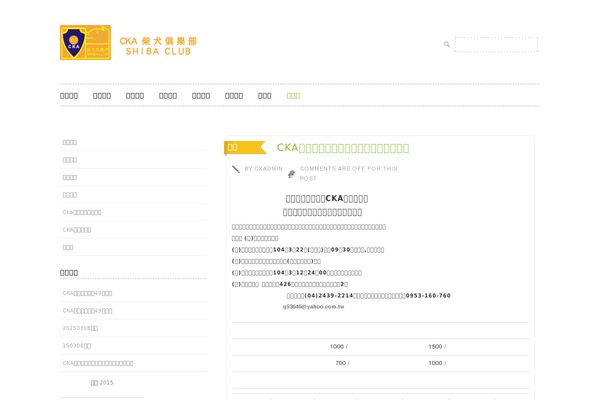Image resolution: width=600 pixels, height=400 pixels.
Task: Click 1000 / in the 1500 row
Action: click(x=339, y=346)
